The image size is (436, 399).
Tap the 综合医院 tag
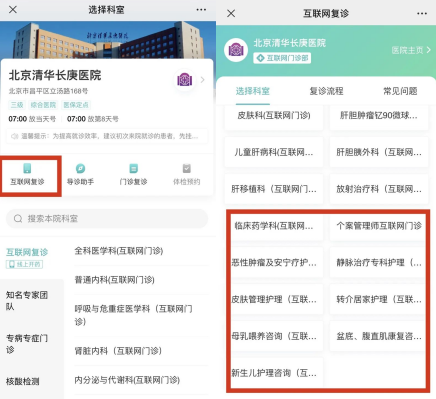coord(43,105)
